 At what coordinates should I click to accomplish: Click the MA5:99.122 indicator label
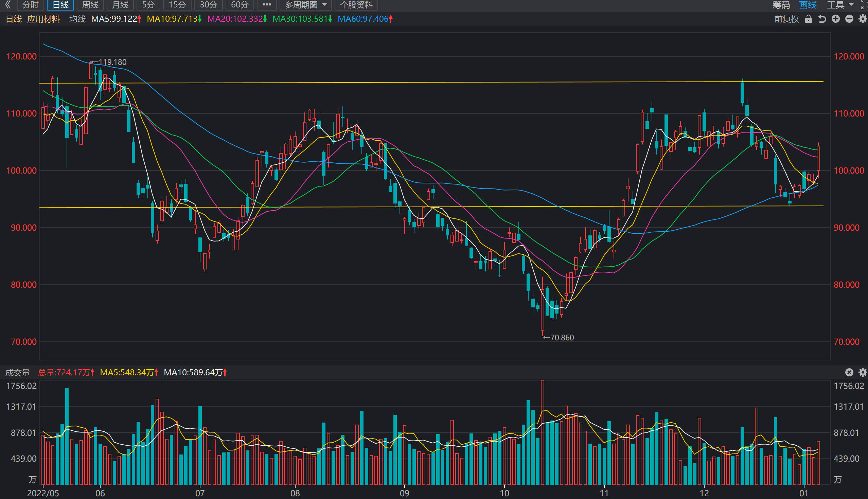pos(116,19)
